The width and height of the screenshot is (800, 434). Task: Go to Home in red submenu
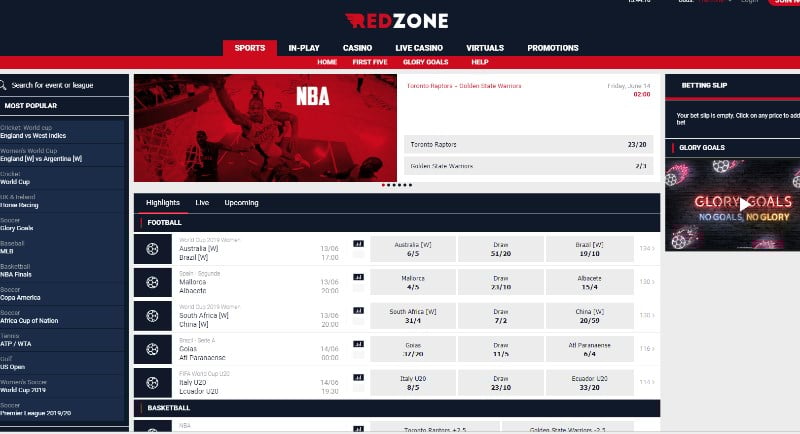[x=327, y=62]
